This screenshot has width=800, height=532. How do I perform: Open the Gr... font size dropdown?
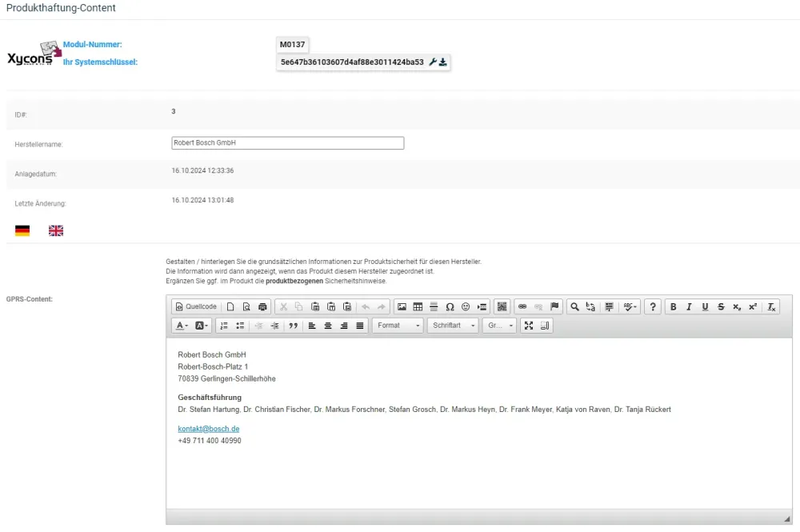pos(499,326)
